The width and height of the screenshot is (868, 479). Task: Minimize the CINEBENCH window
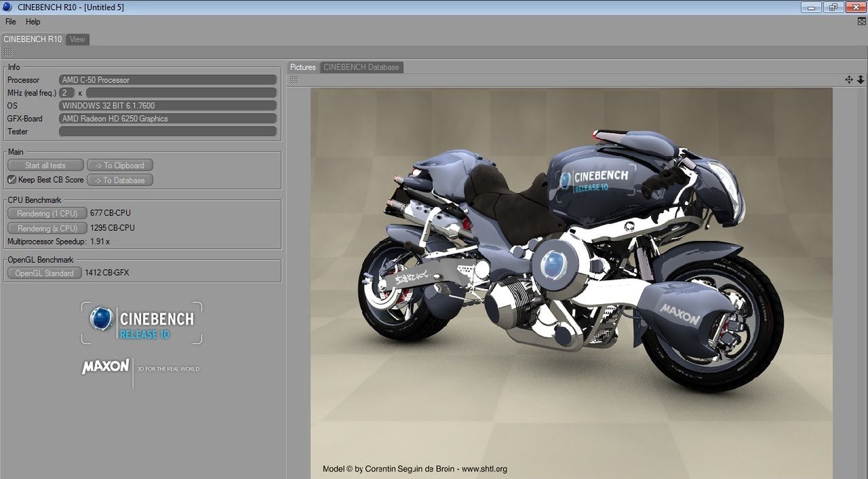pyautogui.click(x=811, y=7)
